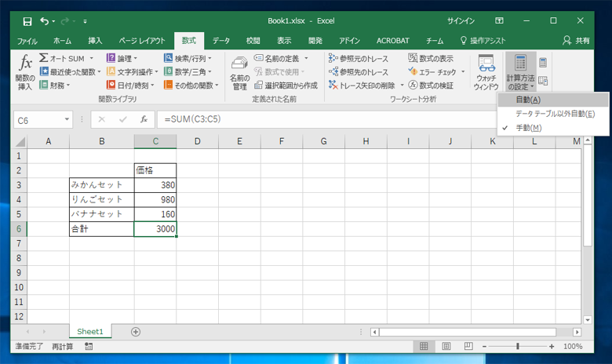This screenshot has width=612, height=364.
Task: Add a new sheet with plus button
Action: tap(136, 332)
